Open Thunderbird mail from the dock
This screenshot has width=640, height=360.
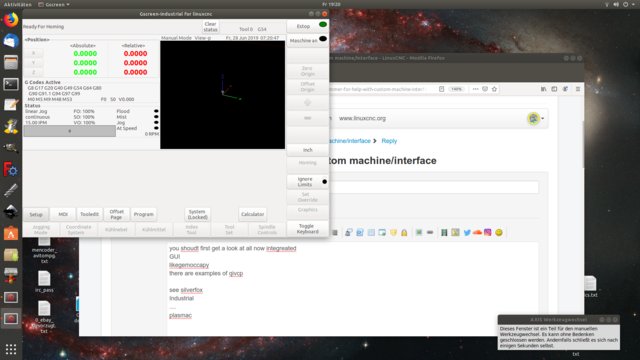11,41
